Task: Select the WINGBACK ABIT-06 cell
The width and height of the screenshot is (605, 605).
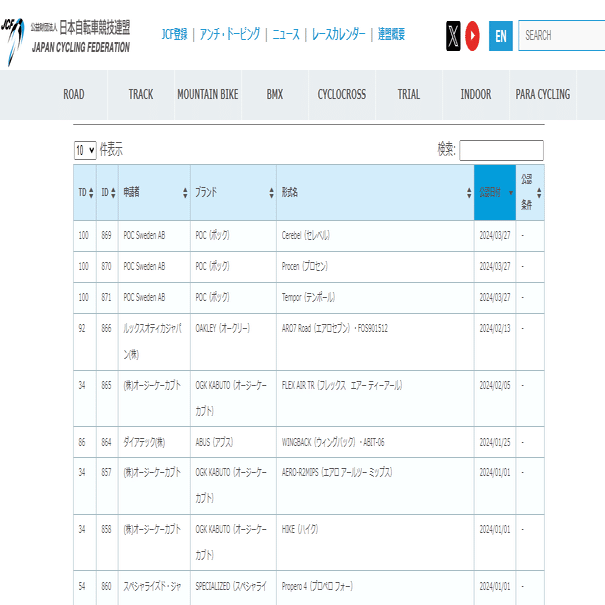Action: point(375,442)
